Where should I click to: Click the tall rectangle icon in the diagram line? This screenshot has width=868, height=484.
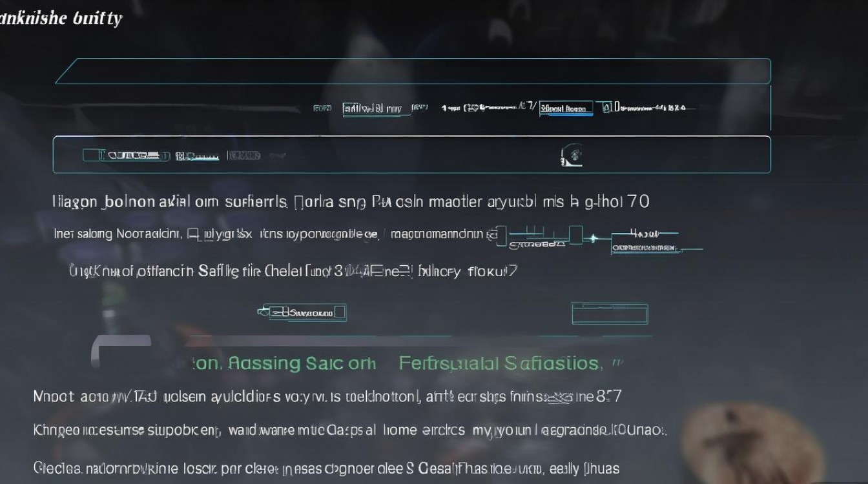(575, 235)
